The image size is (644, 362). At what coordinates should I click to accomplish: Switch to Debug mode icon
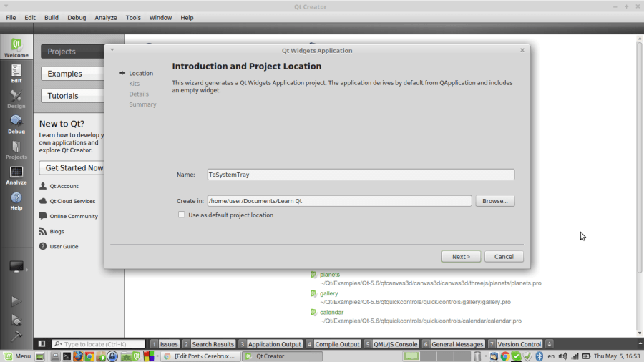[x=16, y=124]
